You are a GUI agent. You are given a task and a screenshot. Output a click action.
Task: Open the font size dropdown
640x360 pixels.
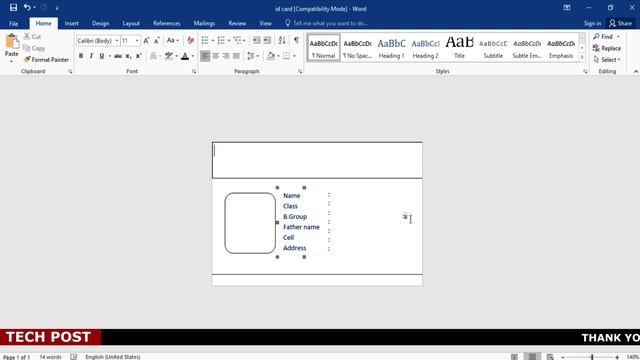point(137,41)
